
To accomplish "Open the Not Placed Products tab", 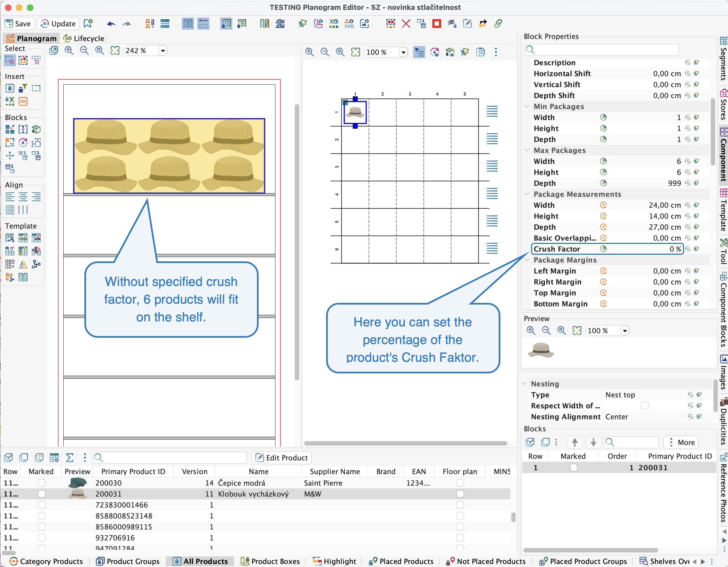I will point(485,562).
